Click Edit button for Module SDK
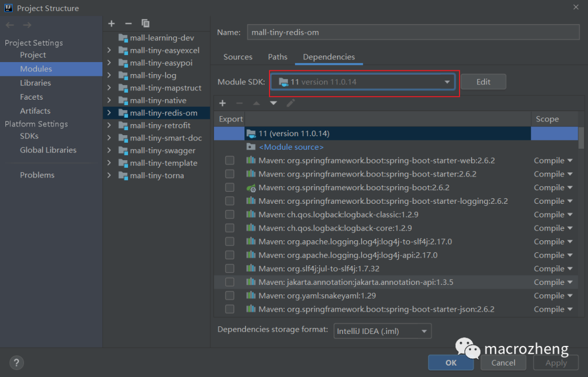Screen dimensions: 588x377 click(483, 82)
